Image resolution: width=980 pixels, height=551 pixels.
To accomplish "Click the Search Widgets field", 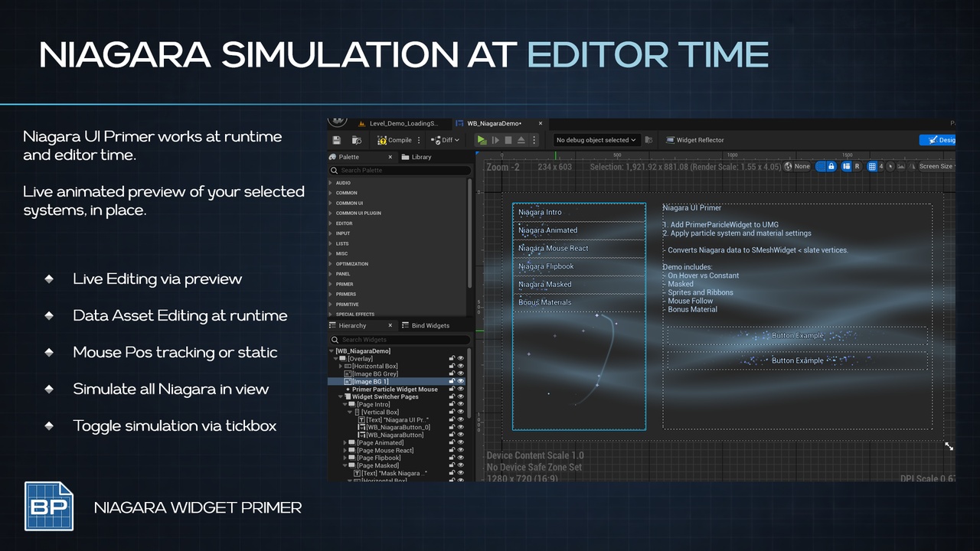I will click(400, 339).
